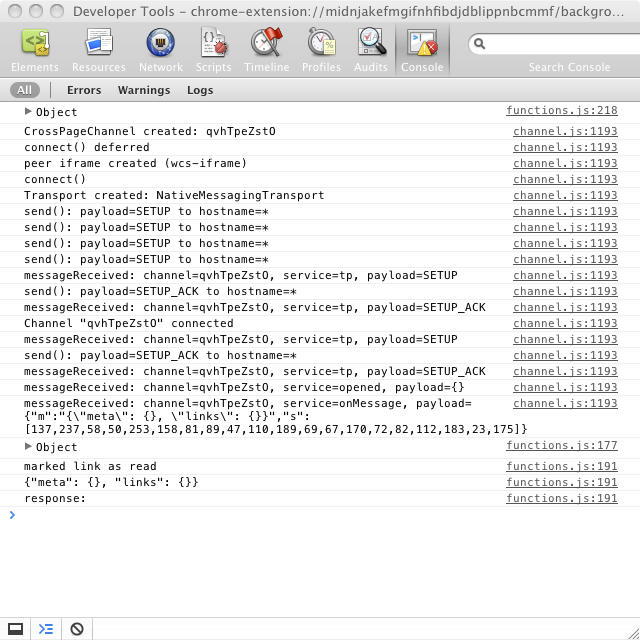Show the Timeline panel
This screenshot has height=640, width=640.
tap(267, 50)
